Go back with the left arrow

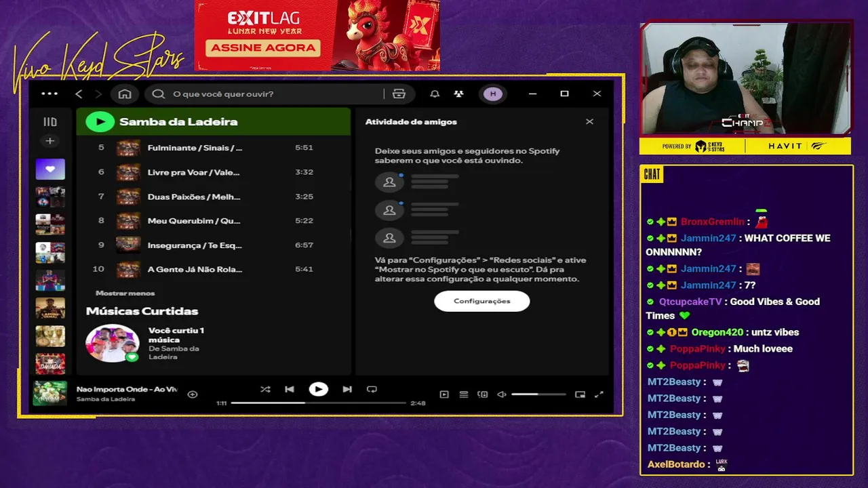tap(79, 94)
